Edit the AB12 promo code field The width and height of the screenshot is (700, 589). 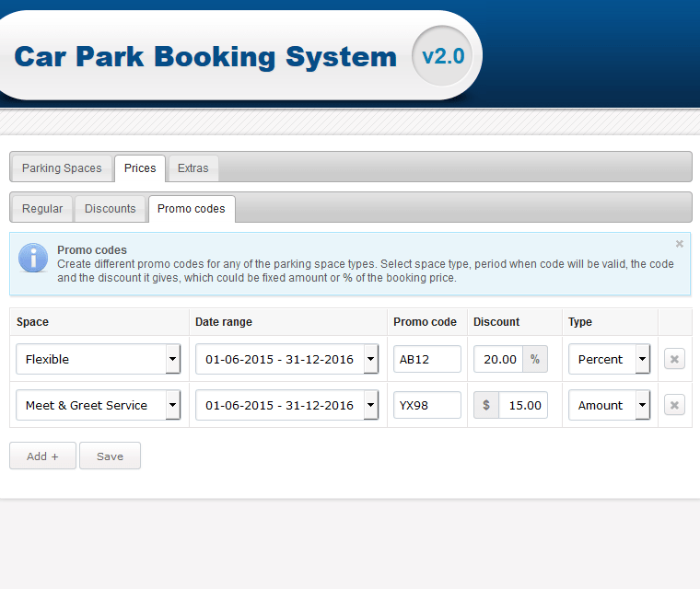coord(427,359)
